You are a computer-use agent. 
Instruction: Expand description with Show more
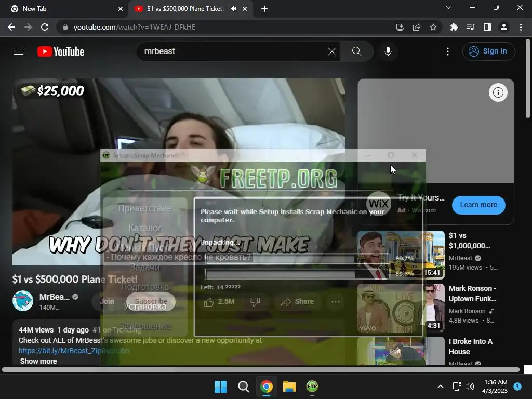[x=38, y=361]
